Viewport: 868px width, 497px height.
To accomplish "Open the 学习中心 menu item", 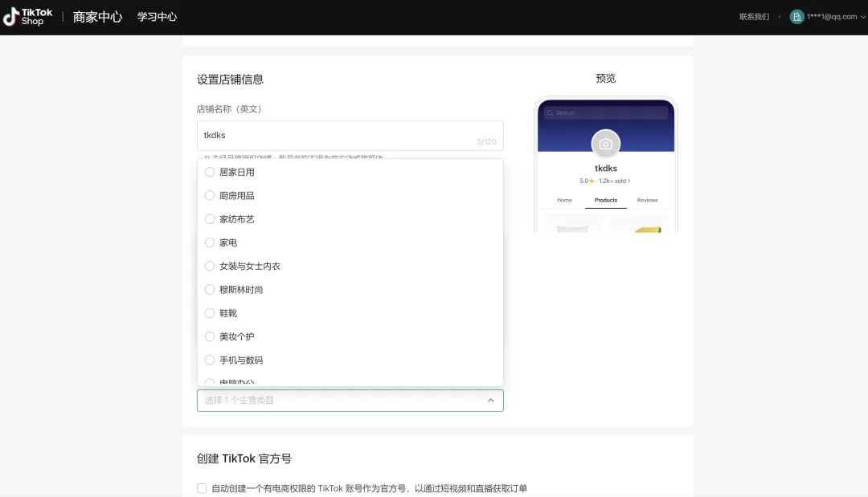I will 156,16.
